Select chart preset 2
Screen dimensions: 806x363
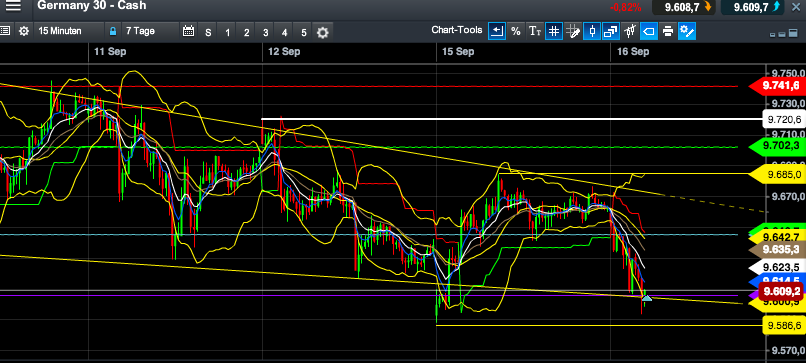(246, 32)
